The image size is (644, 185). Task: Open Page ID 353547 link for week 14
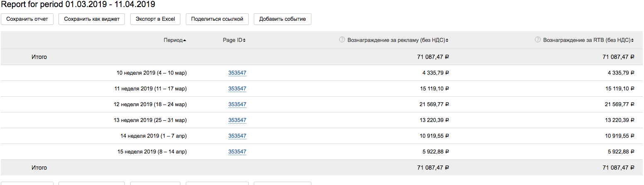pos(237,136)
